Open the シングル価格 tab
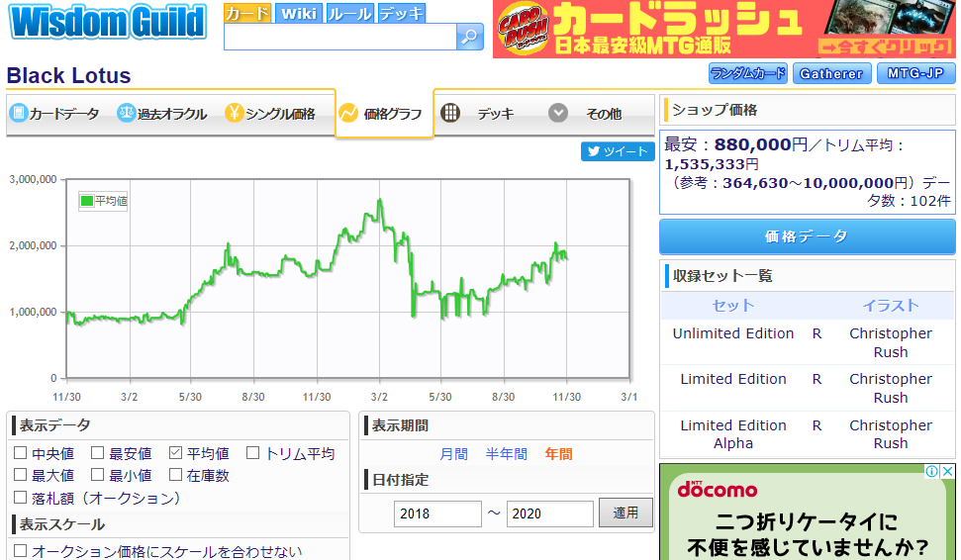The height and width of the screenshot is (560, 961). tap(270, 114)
